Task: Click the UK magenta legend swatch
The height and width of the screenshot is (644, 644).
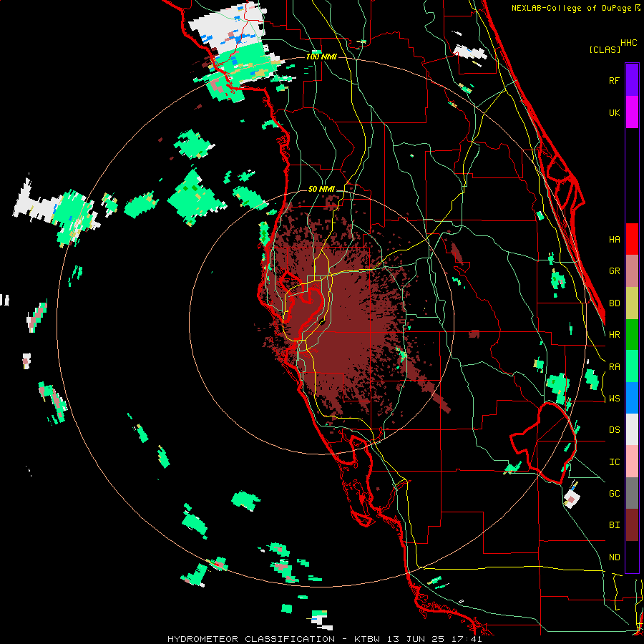Action: tap(632, 112)
